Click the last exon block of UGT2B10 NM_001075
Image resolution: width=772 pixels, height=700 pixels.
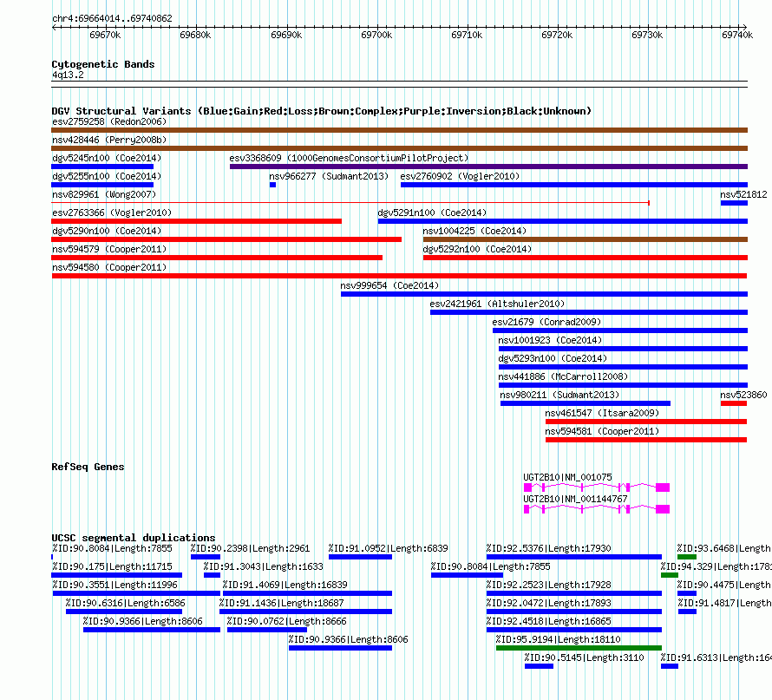[x=663, y=487]
